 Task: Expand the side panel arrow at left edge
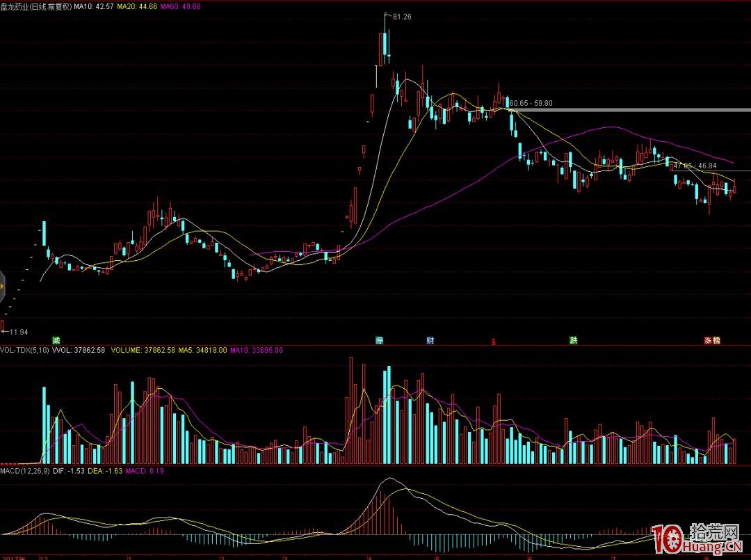[2, 287]
